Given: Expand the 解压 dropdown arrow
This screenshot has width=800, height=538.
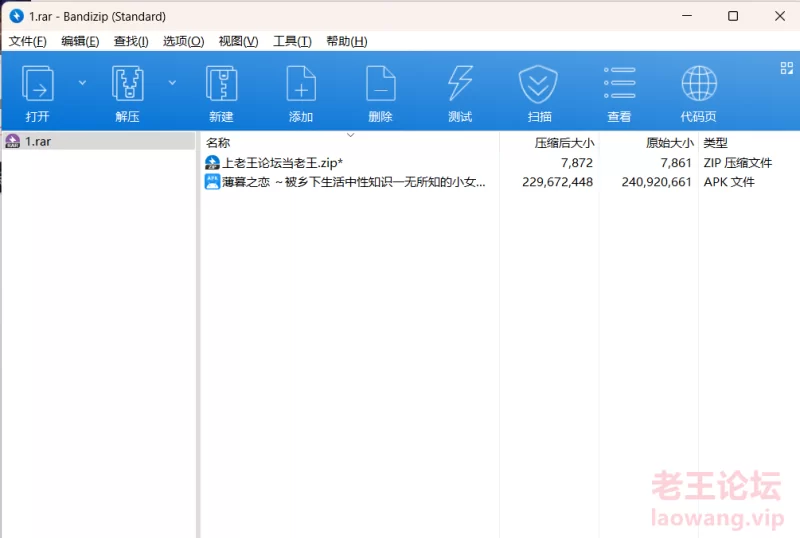Looking at the screenshot, I should pyautogui.click(x=172, y=83).
